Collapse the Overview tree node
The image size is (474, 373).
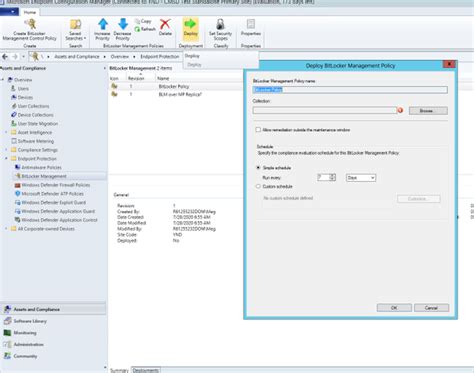[3, 80]
